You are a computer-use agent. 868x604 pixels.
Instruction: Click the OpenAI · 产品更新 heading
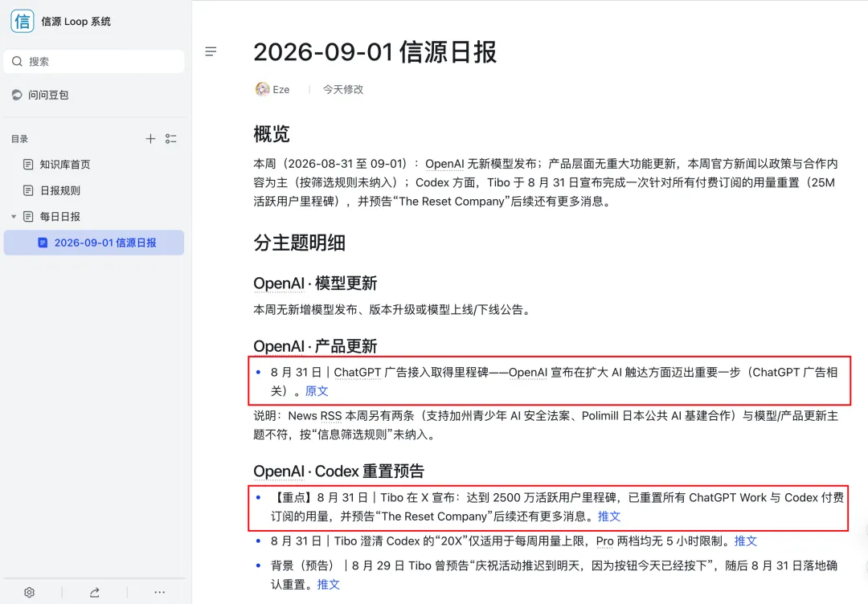pos(315,346)
